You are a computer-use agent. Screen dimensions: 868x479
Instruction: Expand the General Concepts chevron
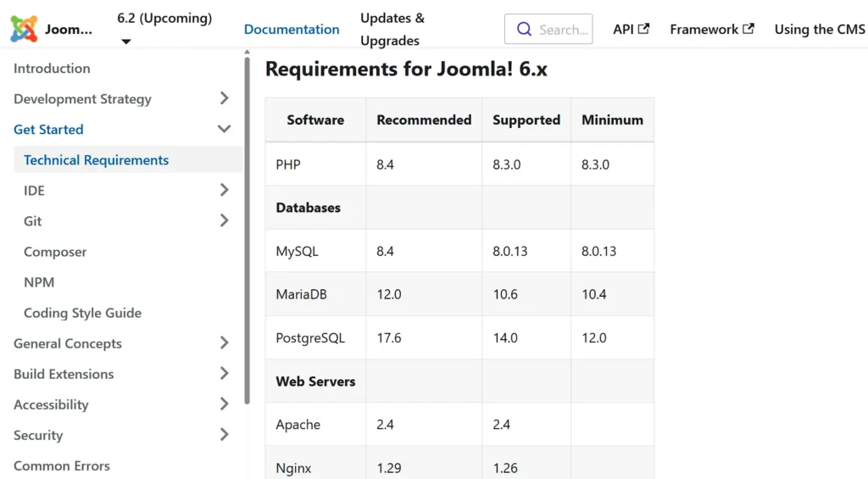[224, 343]
